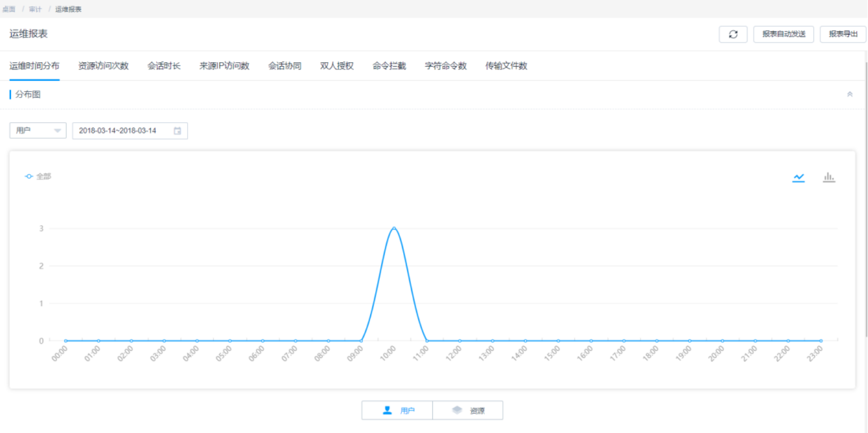Collapse the 分布图 section chevron
Screen dimensions: 868x433
tap(850, 94)
